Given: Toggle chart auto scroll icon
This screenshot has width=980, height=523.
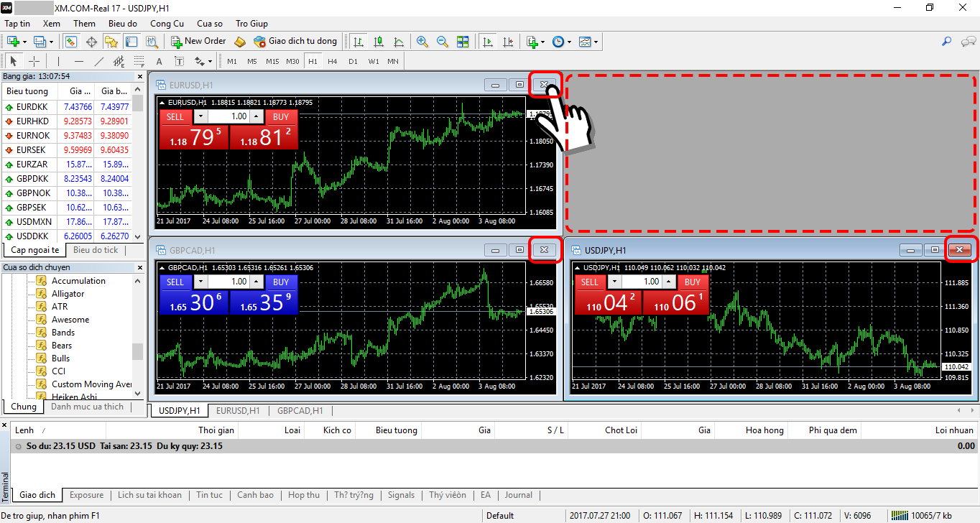Looking at the screenshot, I should [x=488, y=42].
